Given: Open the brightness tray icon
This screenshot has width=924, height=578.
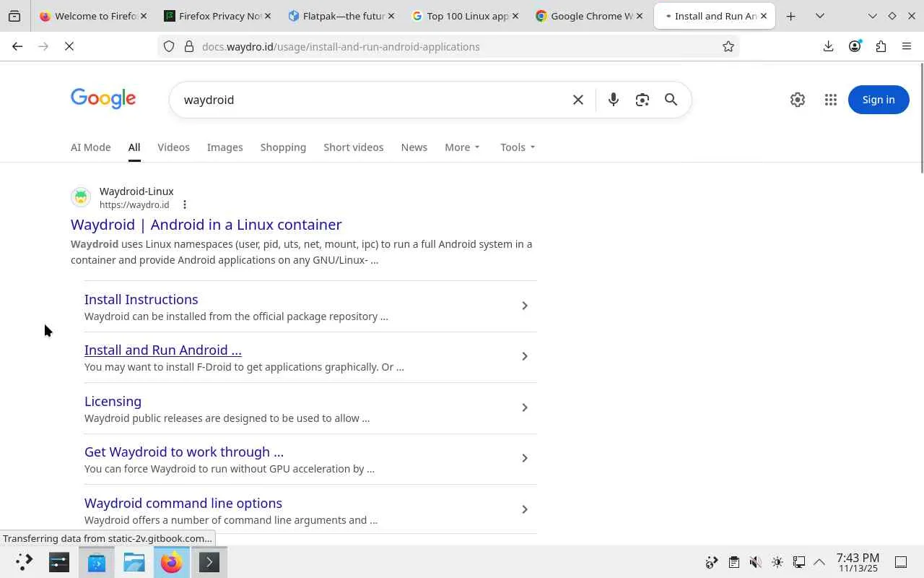Looking at the screenshot, I should (x=777, y=562).
